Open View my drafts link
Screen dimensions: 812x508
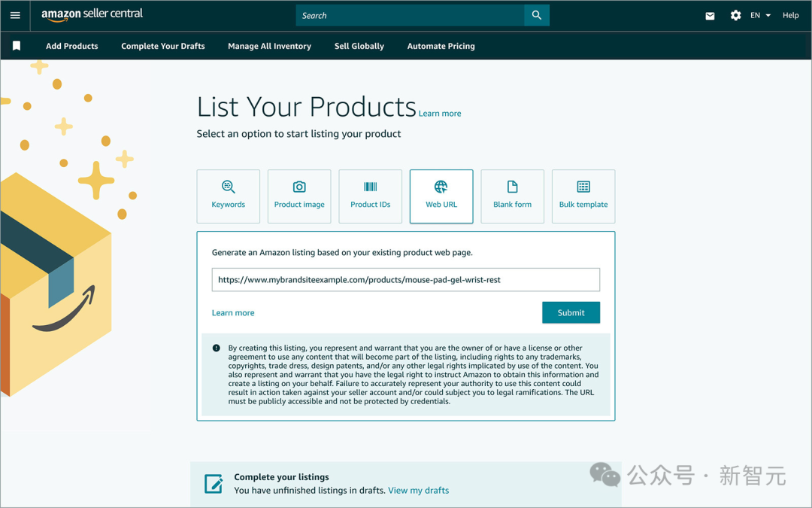pos(419,491)
